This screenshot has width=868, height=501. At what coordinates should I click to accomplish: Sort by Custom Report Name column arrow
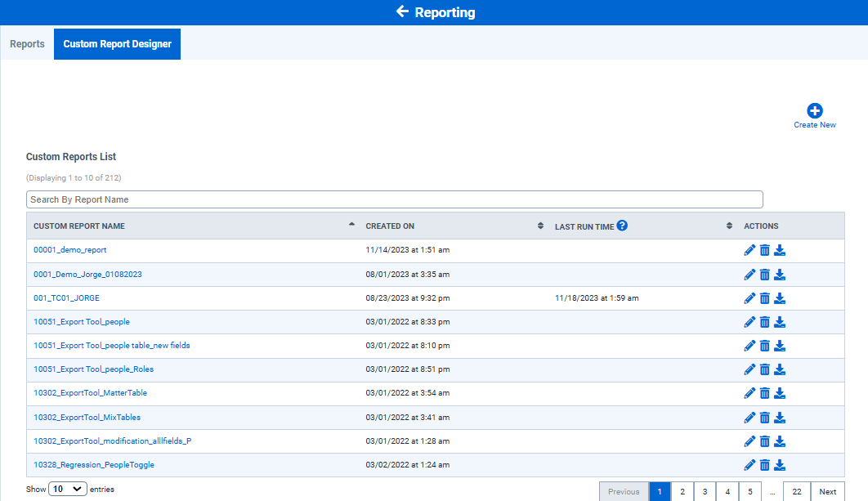pyautogui.click(x=351, y=224)
